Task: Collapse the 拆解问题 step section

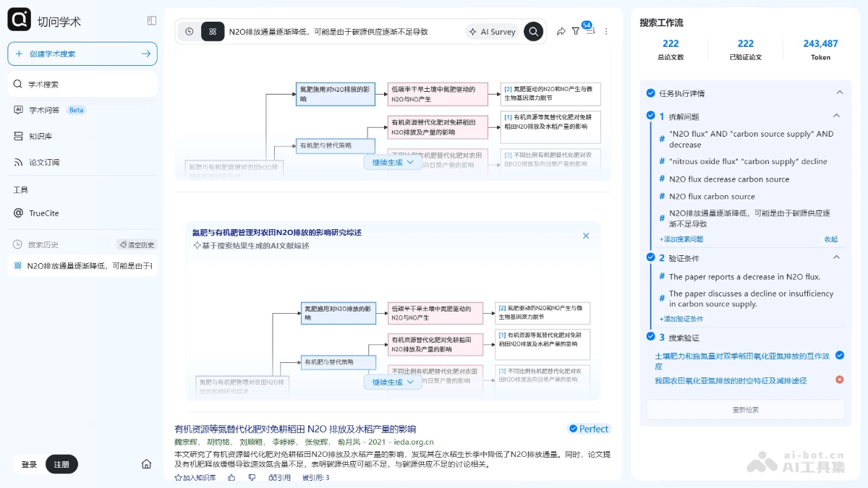Action: click(x=837, y=116)
